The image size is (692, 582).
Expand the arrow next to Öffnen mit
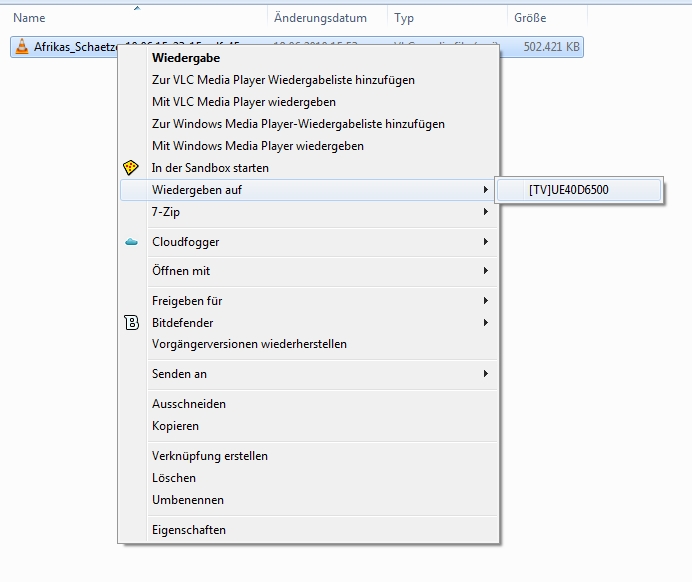coord(485,270)
